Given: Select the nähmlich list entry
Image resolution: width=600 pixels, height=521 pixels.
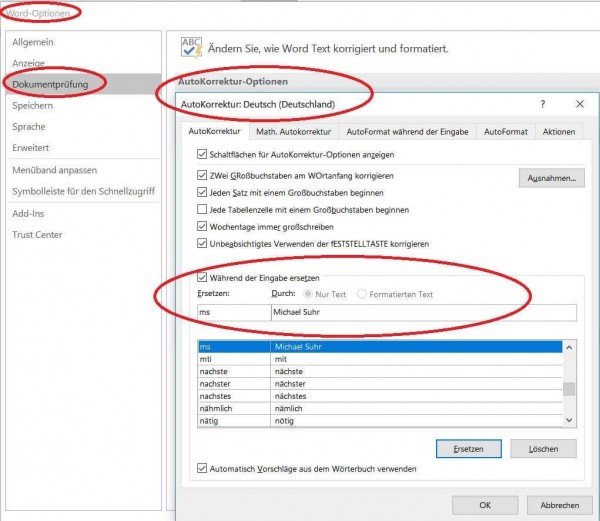Looking at the screenshot, I should [380, 409].
